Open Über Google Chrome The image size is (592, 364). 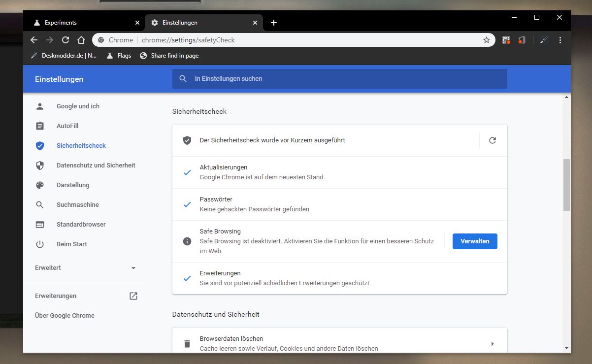[x=65, y=316]
